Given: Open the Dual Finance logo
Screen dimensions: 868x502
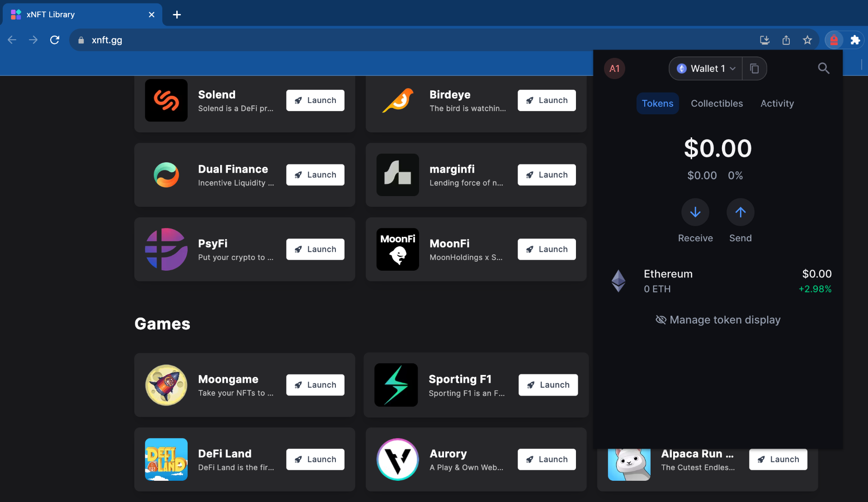Looking at the screenshot, I should [x=166, y=175].
